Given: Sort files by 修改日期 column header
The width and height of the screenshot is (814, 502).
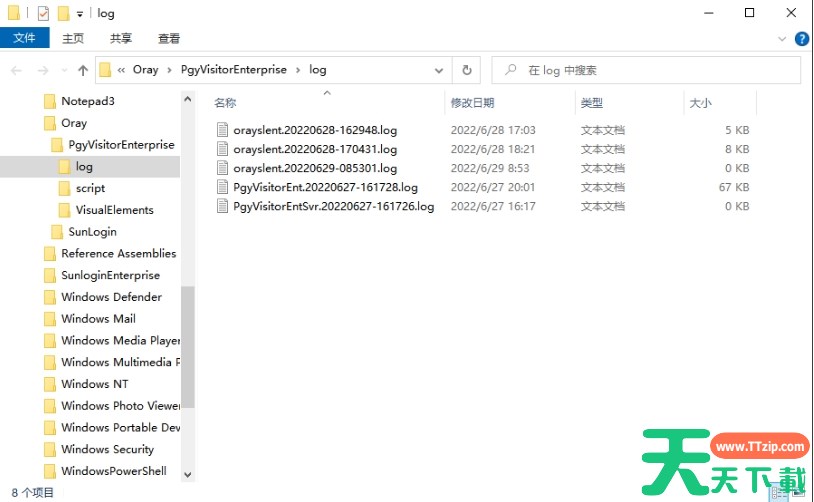Looking at the screenshot, I should [472, 103].
